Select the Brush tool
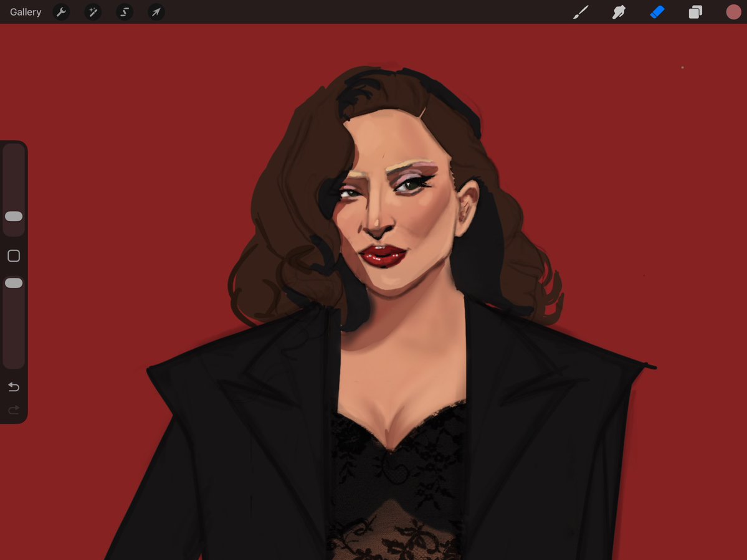 pyautogui.click(x=581, y=12)
